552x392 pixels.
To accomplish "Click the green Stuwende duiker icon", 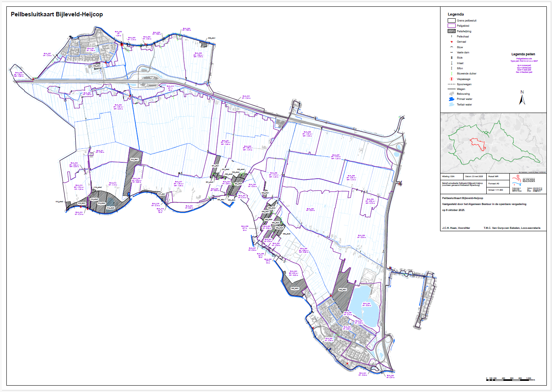I will pos(451,74).
